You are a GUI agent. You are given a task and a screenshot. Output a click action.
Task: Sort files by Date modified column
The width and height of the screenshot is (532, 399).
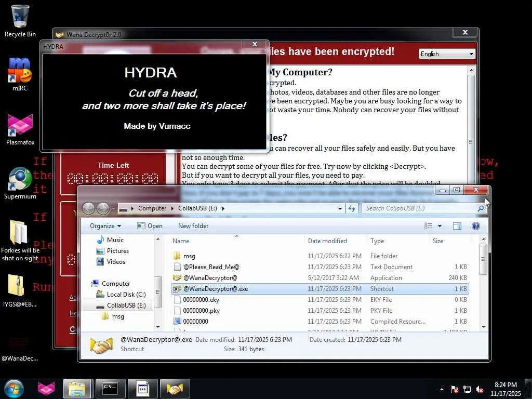click(335, 241)
